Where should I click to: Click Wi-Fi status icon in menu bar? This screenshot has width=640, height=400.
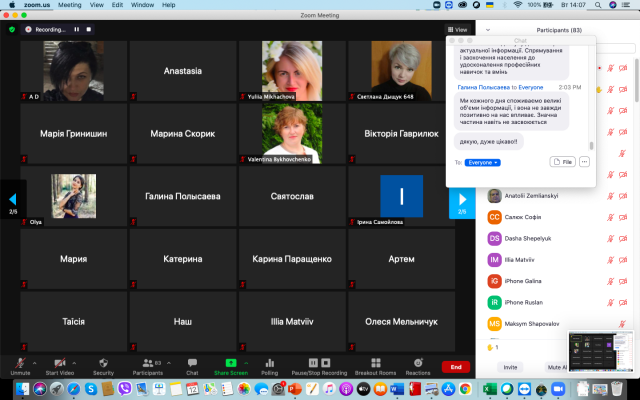click(518, 5)
